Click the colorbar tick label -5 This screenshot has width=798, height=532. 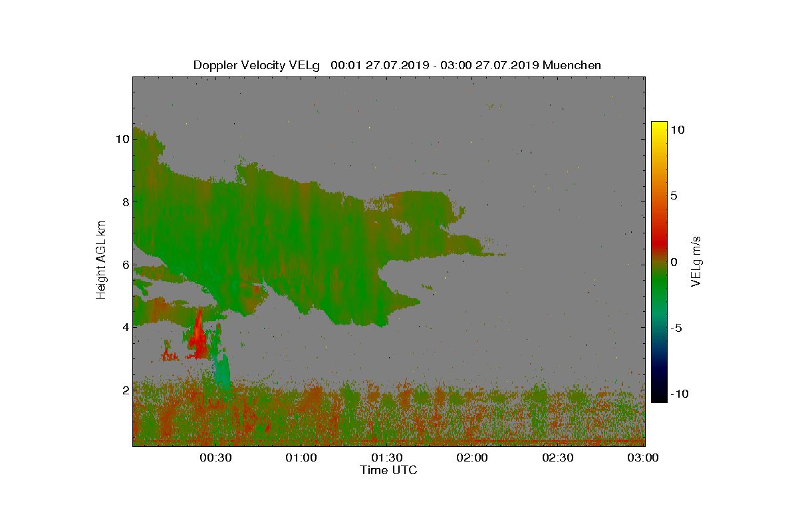(x=677, y=328)
